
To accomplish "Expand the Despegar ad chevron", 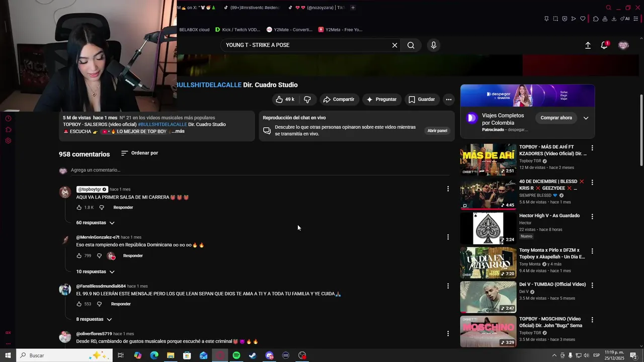I will (586, 118).
